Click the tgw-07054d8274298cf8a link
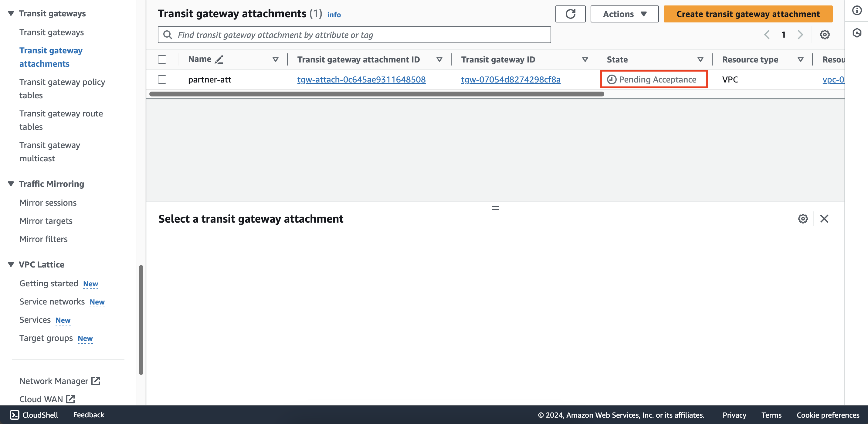This screenshot has height=424, width=868. (x=510, y=79)
